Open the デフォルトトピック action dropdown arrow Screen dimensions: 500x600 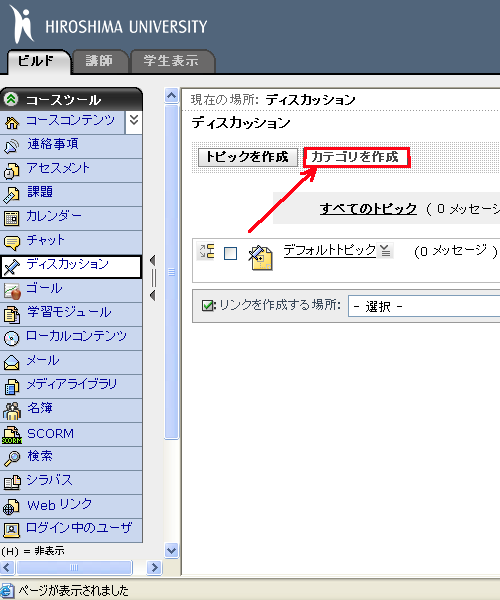(385, 251)
